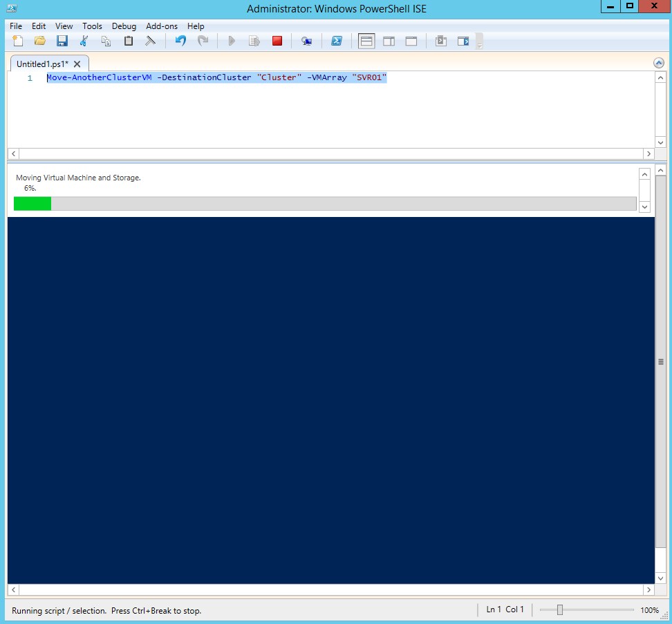Click progress area scroll down arrow
Screen dimensions: 672x624
click(644, 207)
